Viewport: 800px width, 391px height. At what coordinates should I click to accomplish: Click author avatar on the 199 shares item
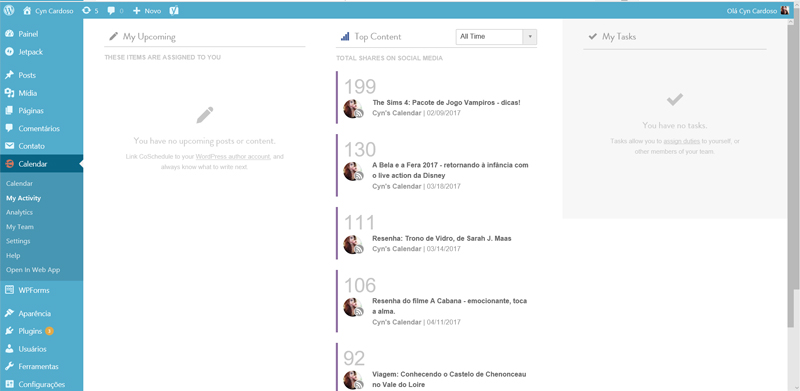pos(353,109)
